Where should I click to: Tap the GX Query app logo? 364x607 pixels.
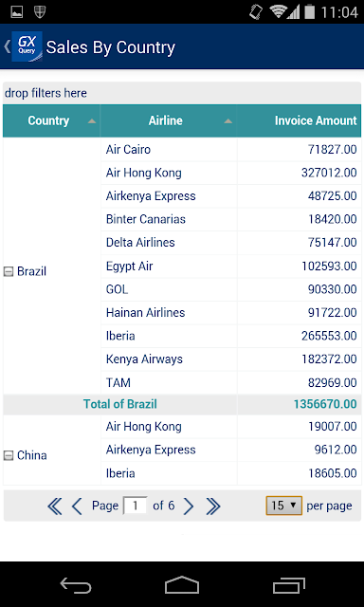(x=27, y=46)
